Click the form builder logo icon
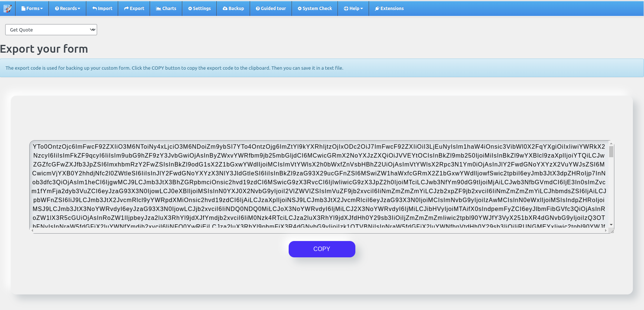This screenshot has width=644, height=310. tap(7, 8)
